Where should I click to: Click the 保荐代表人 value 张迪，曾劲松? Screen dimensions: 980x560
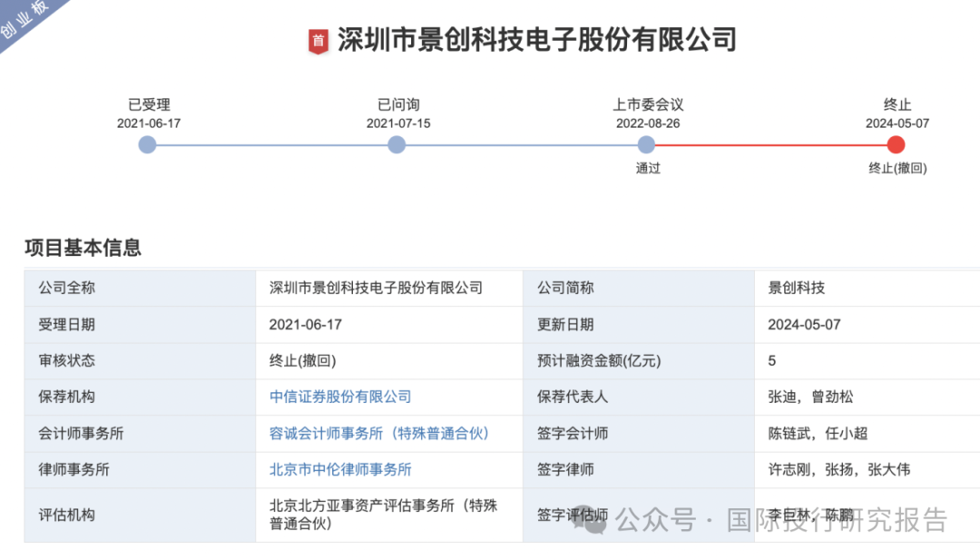pyautogui.click(x=810, y=397)
